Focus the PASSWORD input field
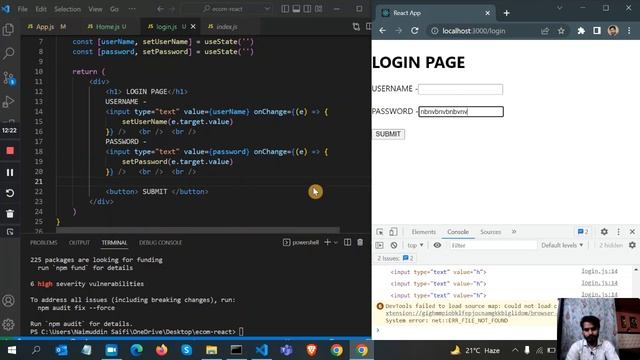 click(x=461, y=111)
